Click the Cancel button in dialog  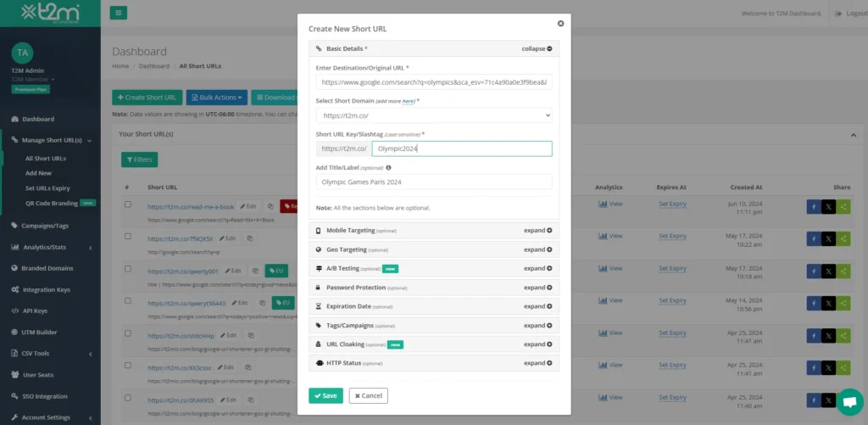368,395
